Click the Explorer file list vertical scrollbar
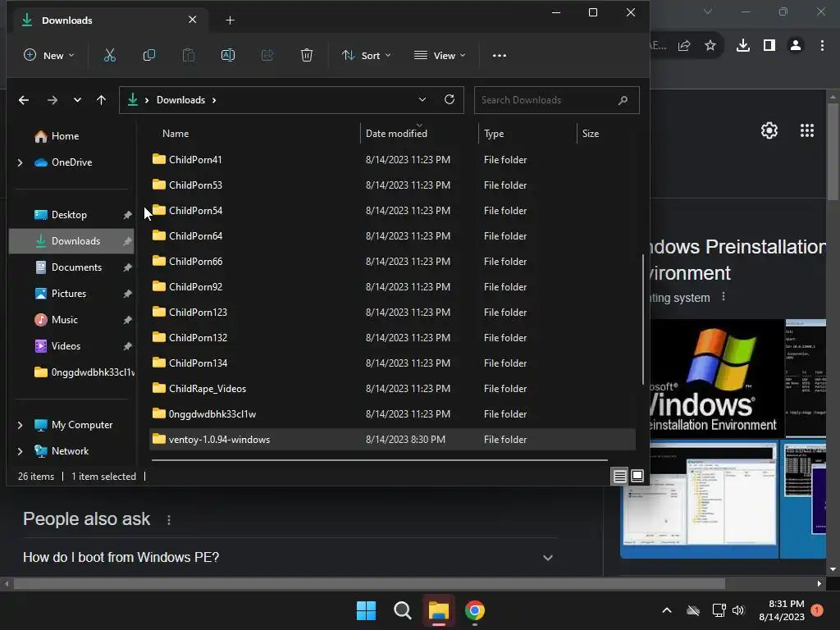840x630 pixels. click(x=643, y=319)
